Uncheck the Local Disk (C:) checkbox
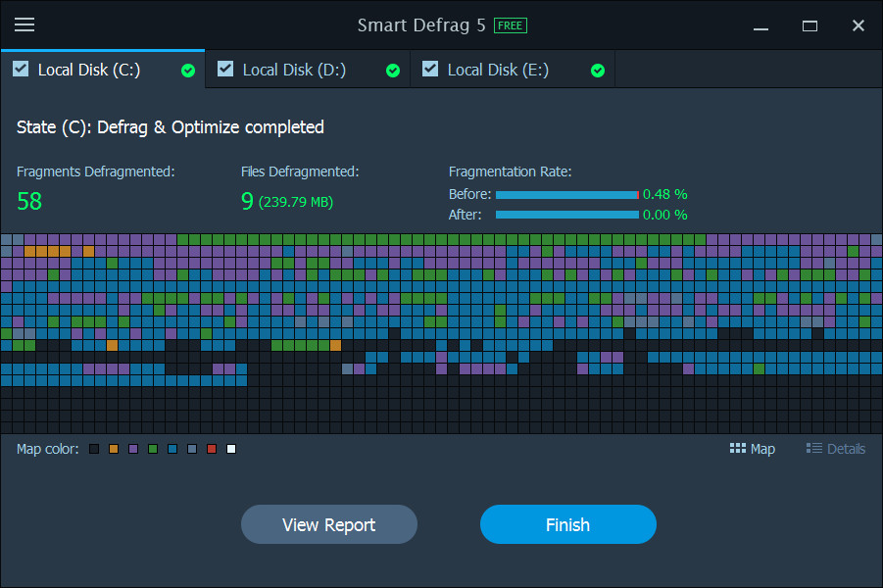 [x=21, y=69]
